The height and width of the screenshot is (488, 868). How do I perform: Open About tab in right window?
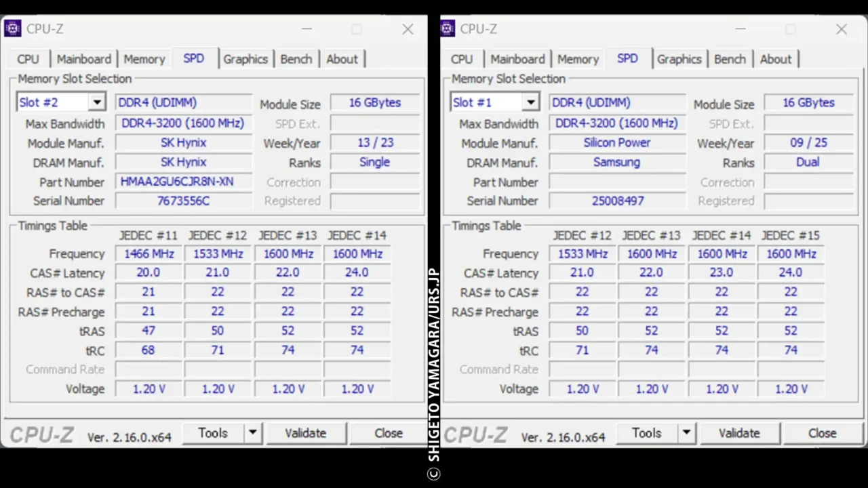click(776, 59)
